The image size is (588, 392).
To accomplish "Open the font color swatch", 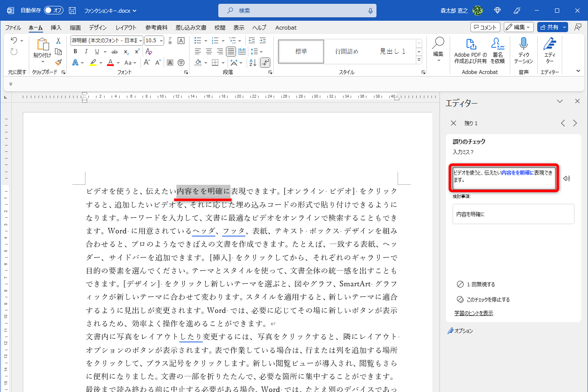I will click(110, 62).
